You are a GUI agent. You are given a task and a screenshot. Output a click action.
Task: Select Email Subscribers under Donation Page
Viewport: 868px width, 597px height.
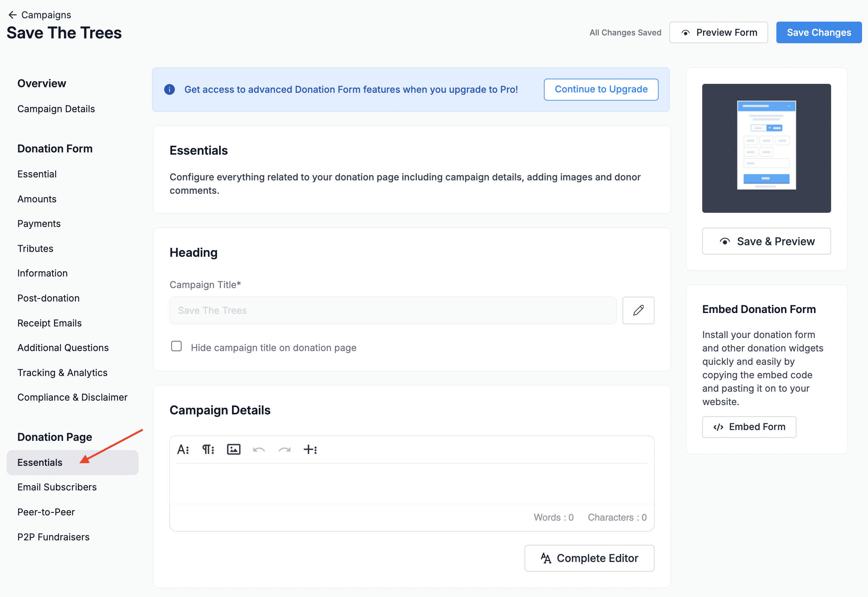point(57,487)
